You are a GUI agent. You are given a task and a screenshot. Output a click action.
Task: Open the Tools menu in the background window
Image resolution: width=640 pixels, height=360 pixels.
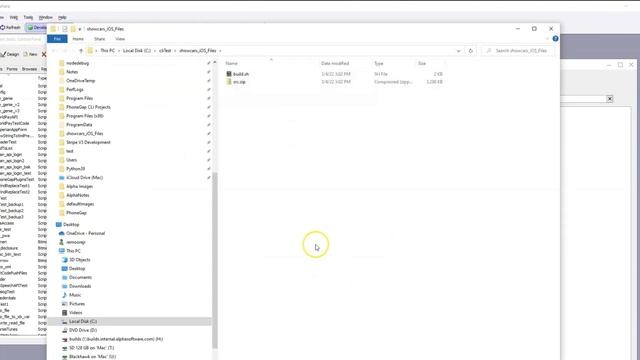pos(28,18)
